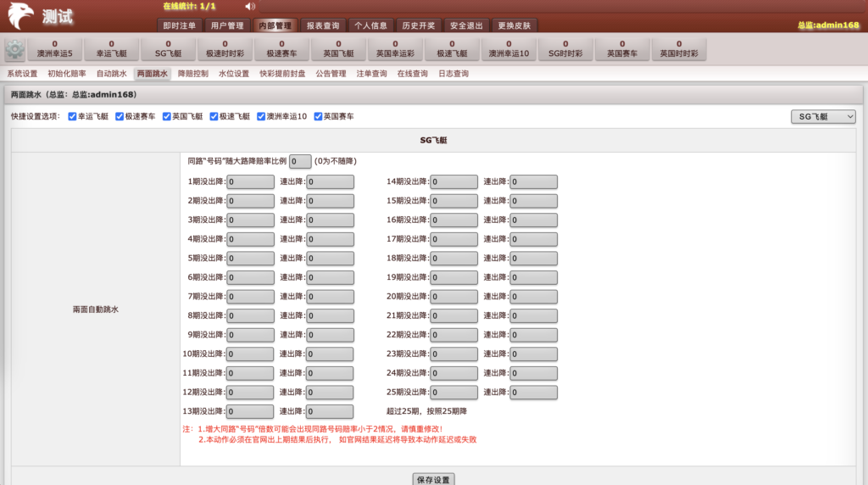This screenshot has width=868, height=485.
Task: Open the 英国时时彩 lottery tile
Action: coord(679,49)
